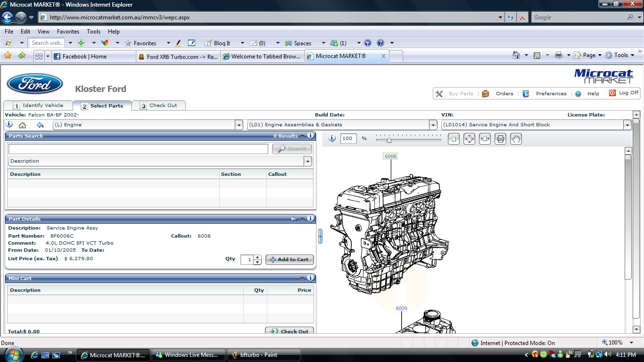Open Engine Assemblies & Gaskets dropdown

coord(433,125)
